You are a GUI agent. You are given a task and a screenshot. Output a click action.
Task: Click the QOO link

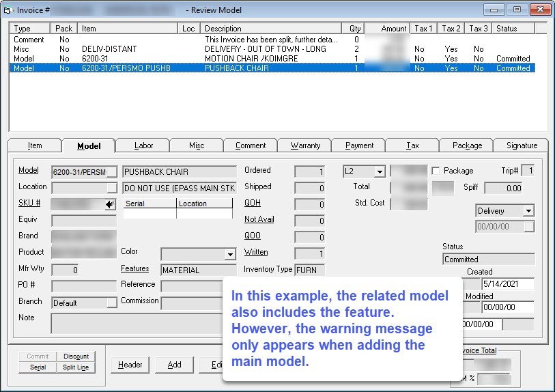click(253, 236)
